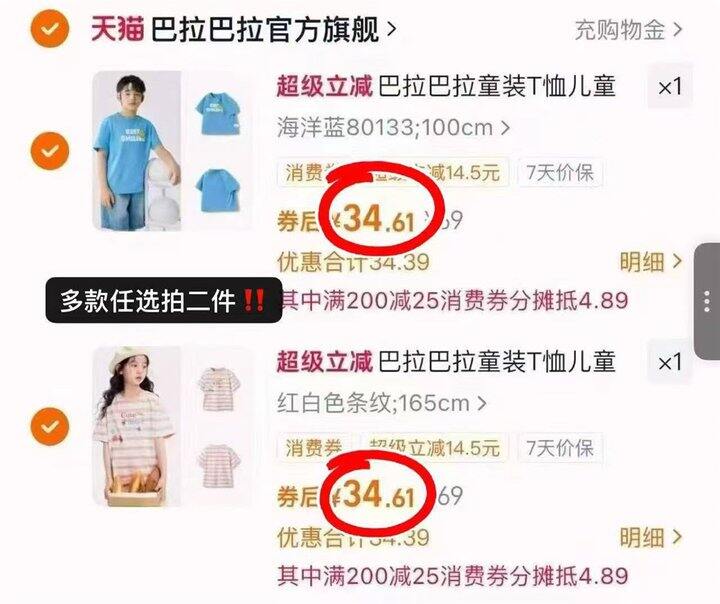Click the 多款任选拍二件 black label
This screenshot has height=604, width=720.
coord(163,300)
